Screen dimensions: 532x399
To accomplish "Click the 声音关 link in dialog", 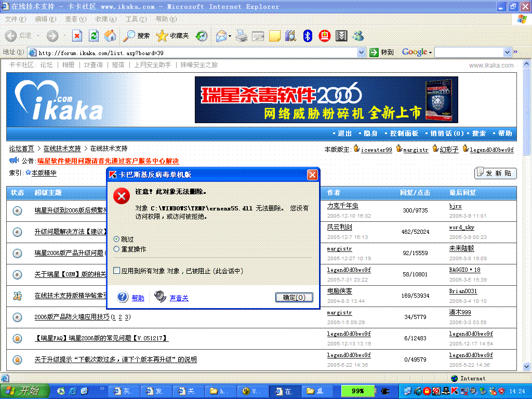I will [179, 298].
